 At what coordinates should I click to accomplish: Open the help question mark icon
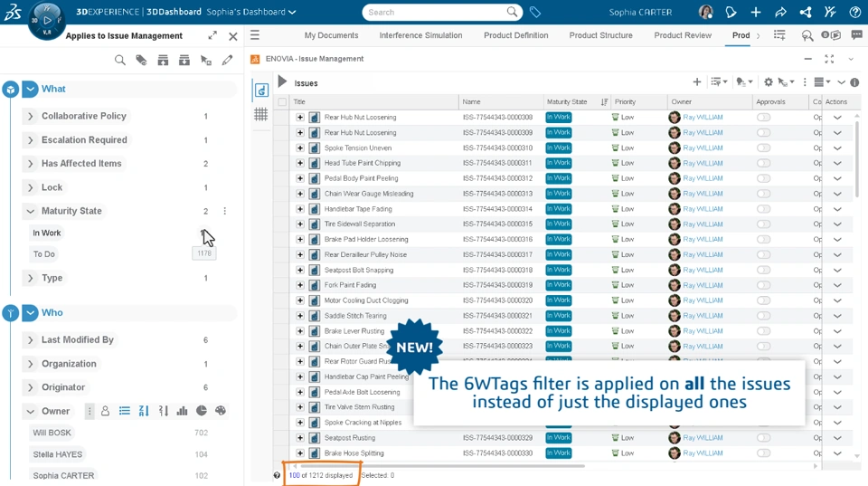point(854,12)
